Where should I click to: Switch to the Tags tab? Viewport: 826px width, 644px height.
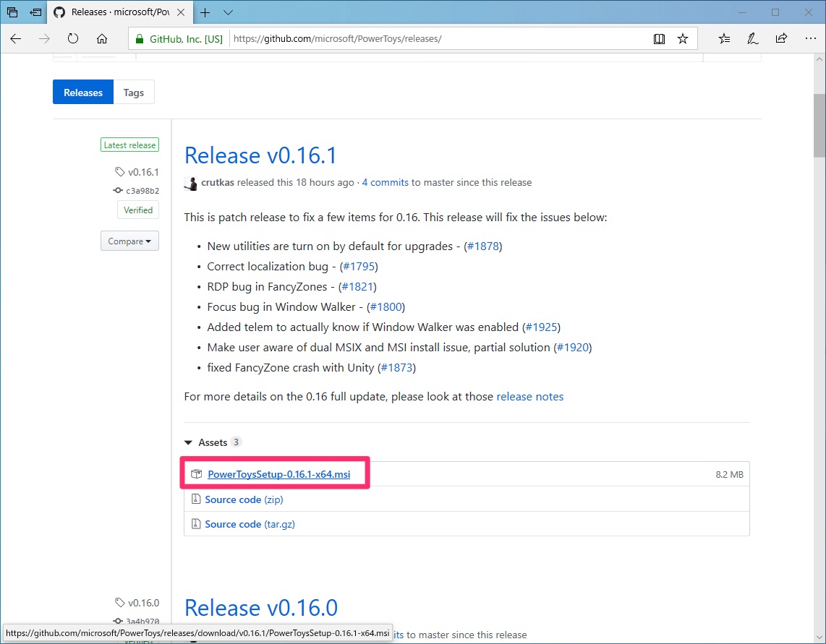click(x=134, y=92)
